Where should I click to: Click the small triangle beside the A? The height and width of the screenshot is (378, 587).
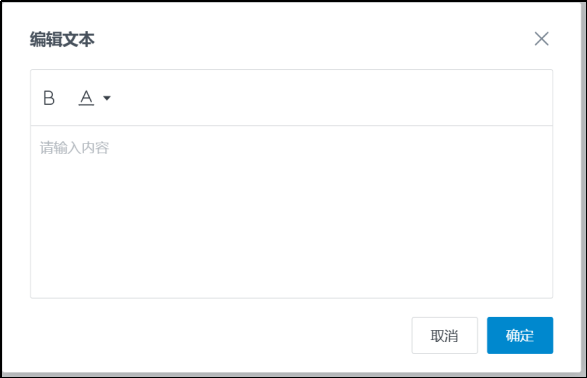(107, 98)
